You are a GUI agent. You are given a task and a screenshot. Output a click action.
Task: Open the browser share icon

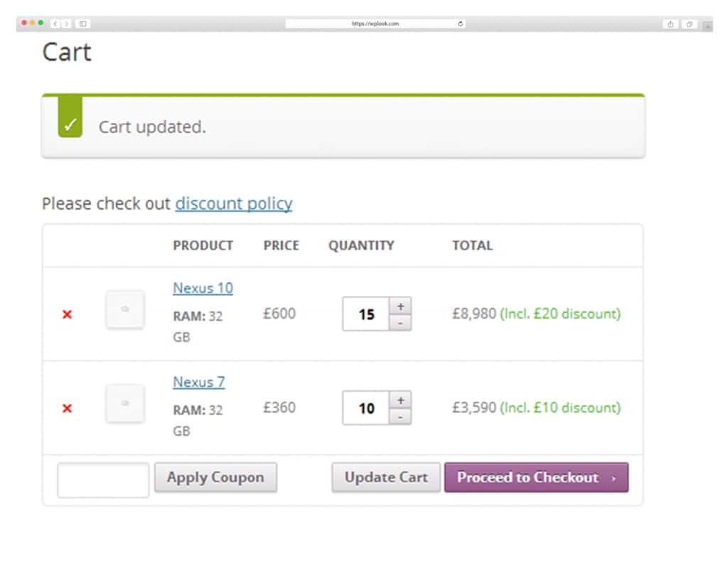click(x=670, y=24)
